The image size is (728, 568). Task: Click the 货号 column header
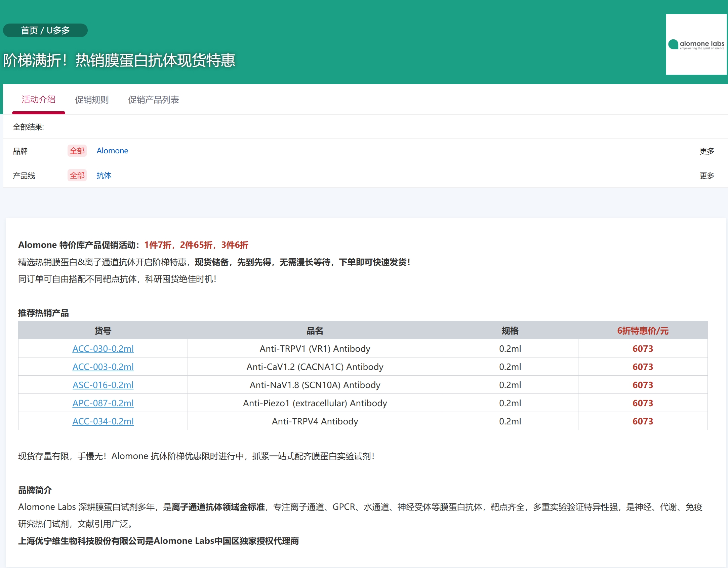coord(103,331)
